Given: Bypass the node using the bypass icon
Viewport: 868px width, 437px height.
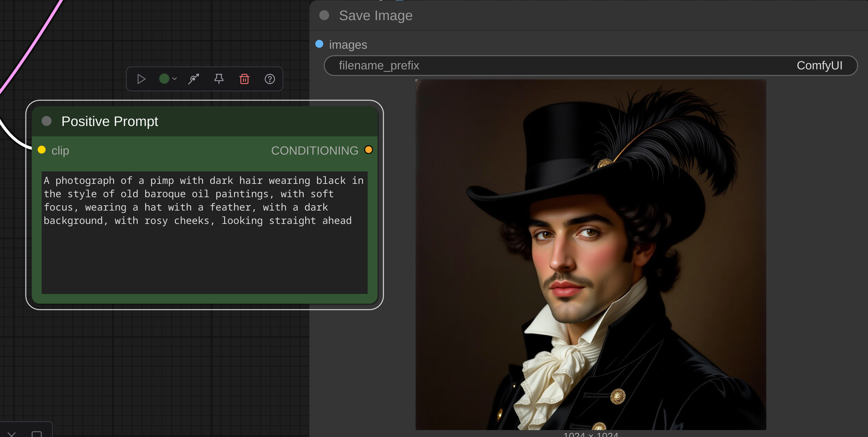Looking at the screenshot, I should [194, 79].
